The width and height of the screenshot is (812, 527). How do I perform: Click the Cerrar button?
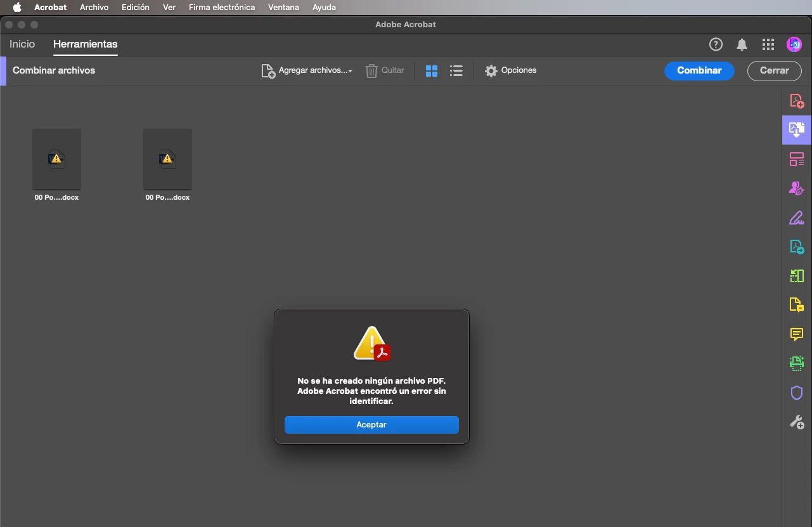click(774, 70)
